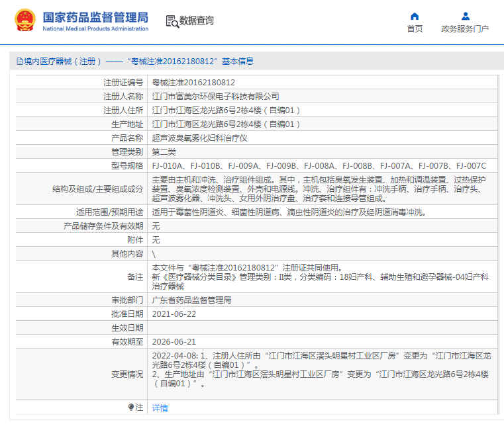This screenshot has height=428, width=504.
Task: Click the national emblem logo
Action: click(x=25, y=21)
